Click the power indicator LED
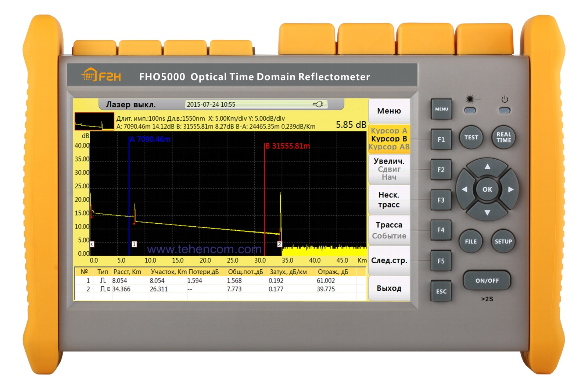 [x=505, y=110]
